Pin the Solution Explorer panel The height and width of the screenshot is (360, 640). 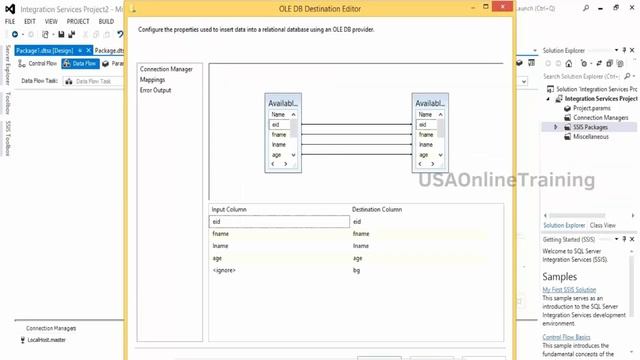(624, 50)
